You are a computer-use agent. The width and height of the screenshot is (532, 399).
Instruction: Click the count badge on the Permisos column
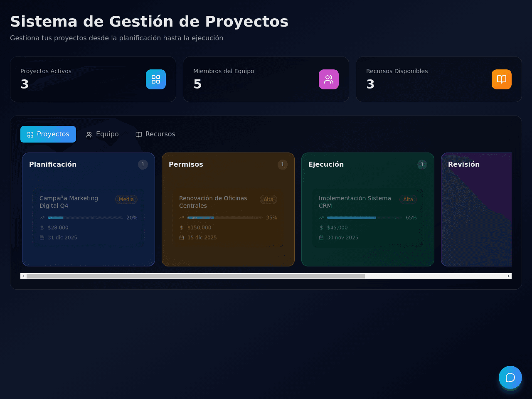coord(283,165)
